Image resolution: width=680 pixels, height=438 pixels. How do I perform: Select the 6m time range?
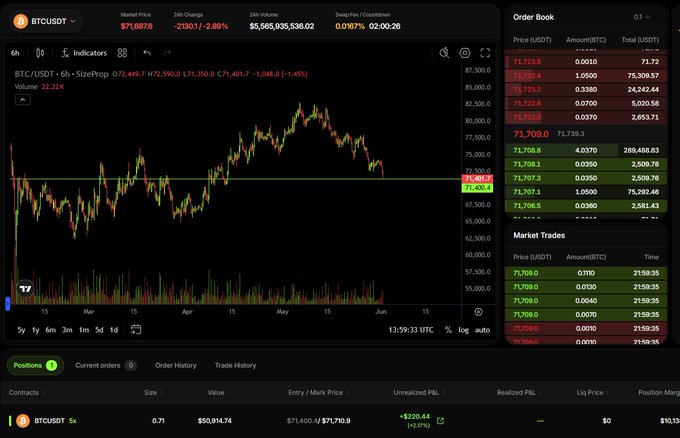51,330
